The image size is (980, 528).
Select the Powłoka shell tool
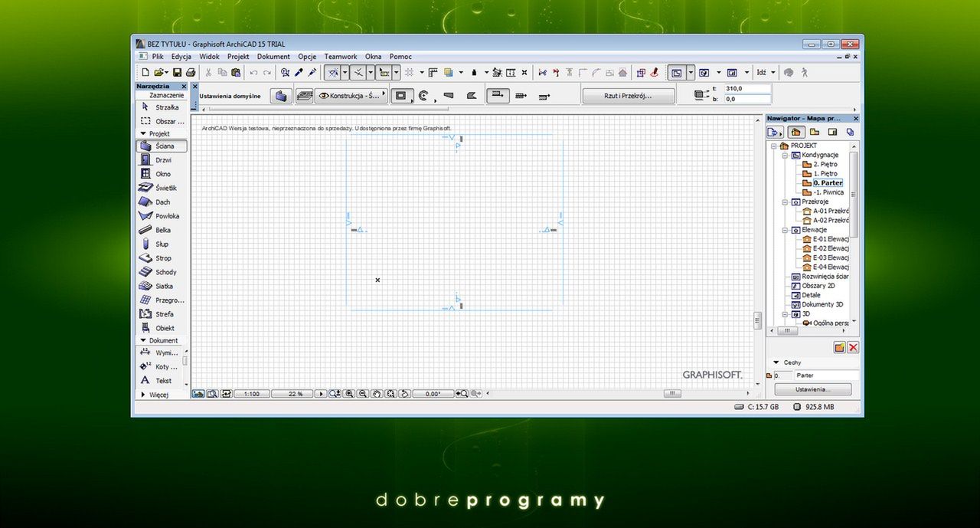pyautogui.click(x=162, y=216)
